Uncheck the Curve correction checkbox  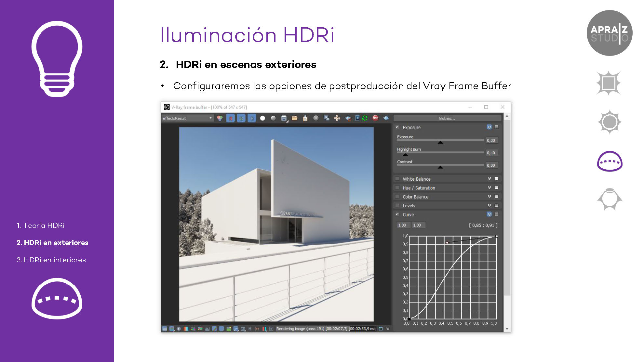[397, 214]
